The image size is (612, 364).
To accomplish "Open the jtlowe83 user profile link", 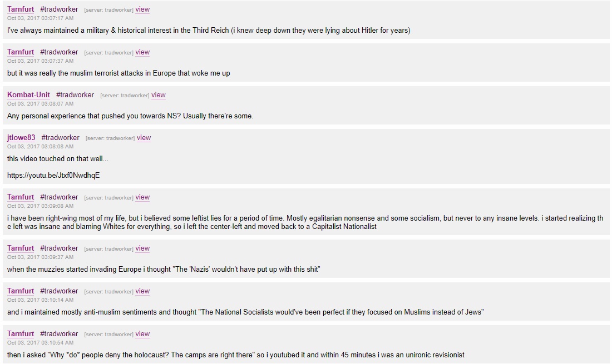I will (x=21, y=138).
